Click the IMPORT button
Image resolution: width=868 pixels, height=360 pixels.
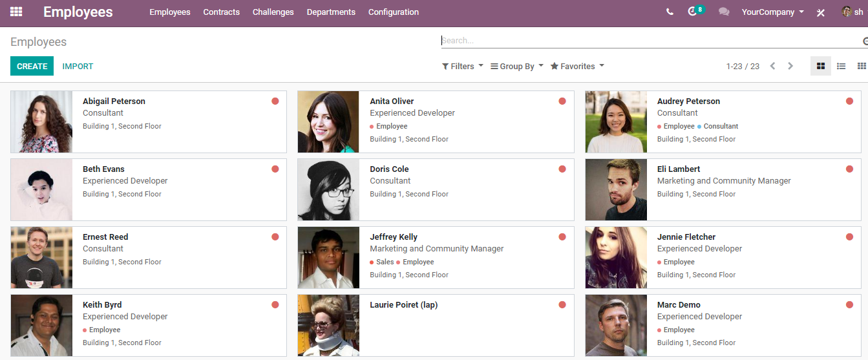(78, 66)
